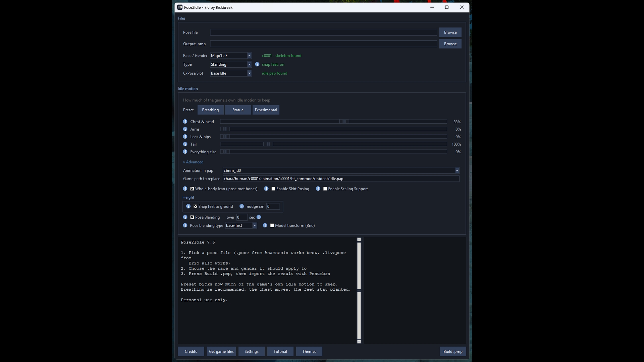Enable Skirt Posing checkbox
Viewport: 644px width, 362px height.
tap(273, 189)
